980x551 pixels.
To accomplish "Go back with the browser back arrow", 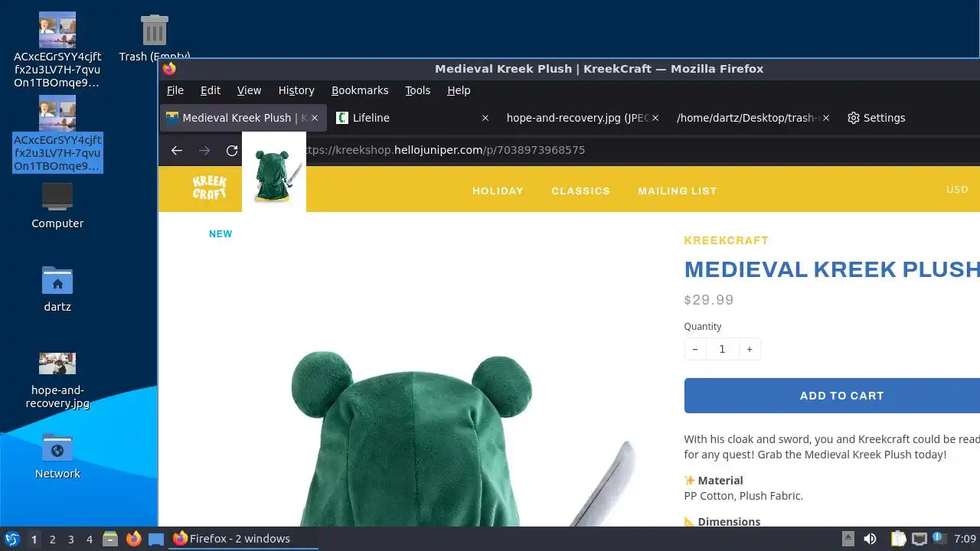I will click(177, 150).
